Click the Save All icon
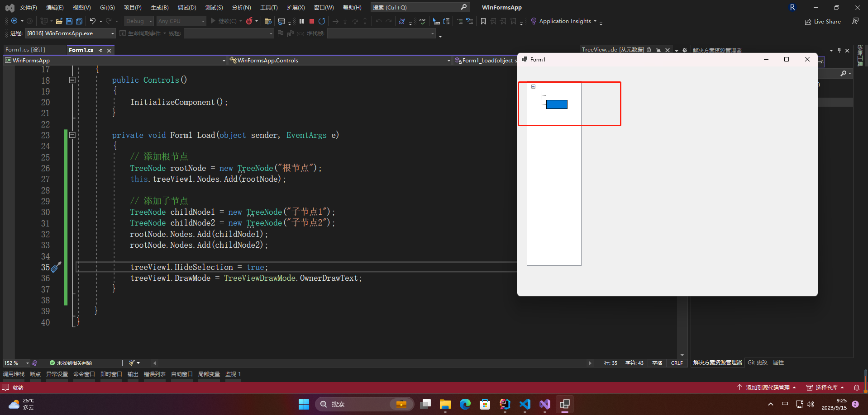This screenshot has height=415, width=868. 79,21
